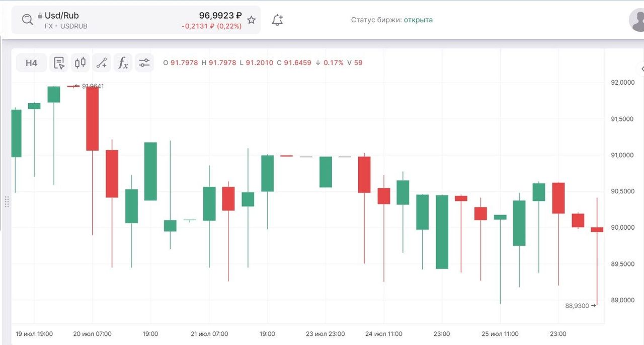The height and width of the screenshot is (345, 644).
Task: Click the 20 июл 07:00 time label
Action: point(92,334)
